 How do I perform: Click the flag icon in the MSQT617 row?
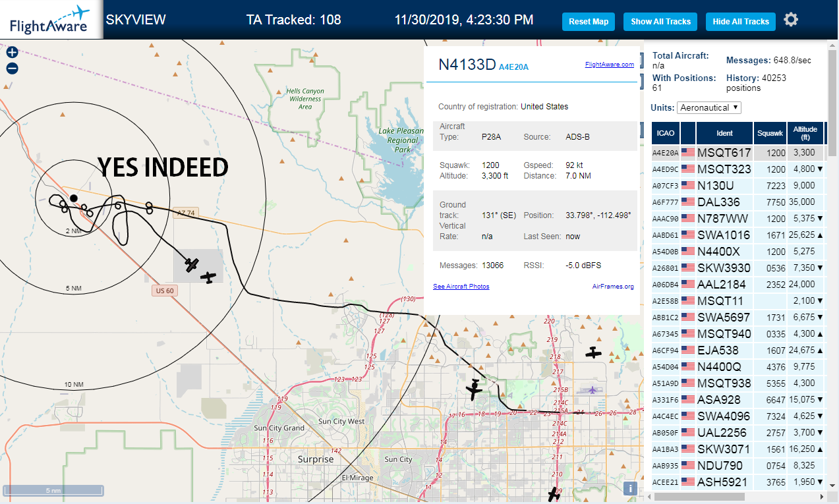coord(688,152)
